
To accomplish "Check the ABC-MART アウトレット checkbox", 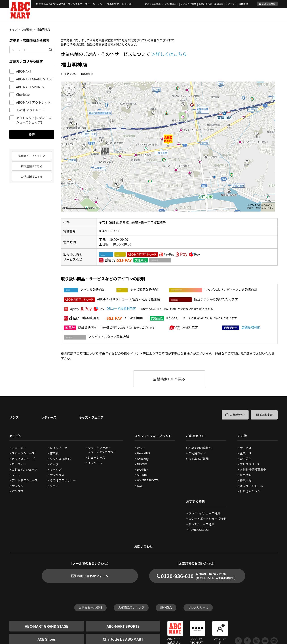I will point(12,102).
